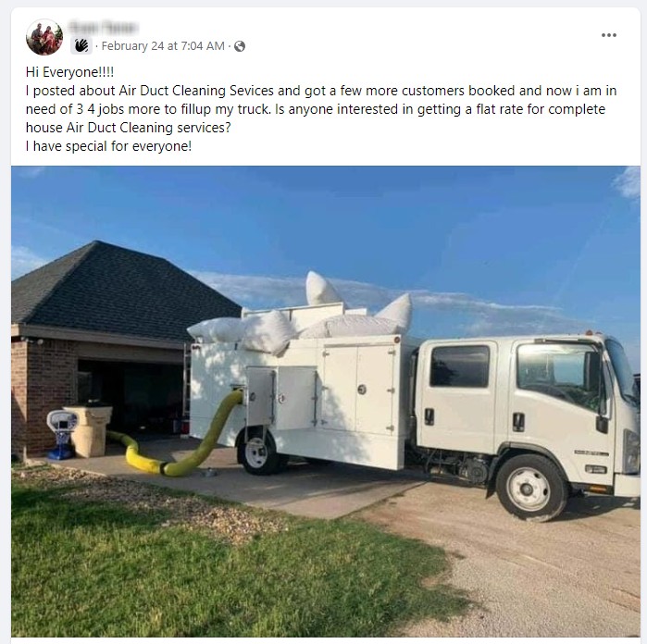Open the February 24 at 7:04 AM timestamp
647x644 pixels.
[x=163, y=46]
